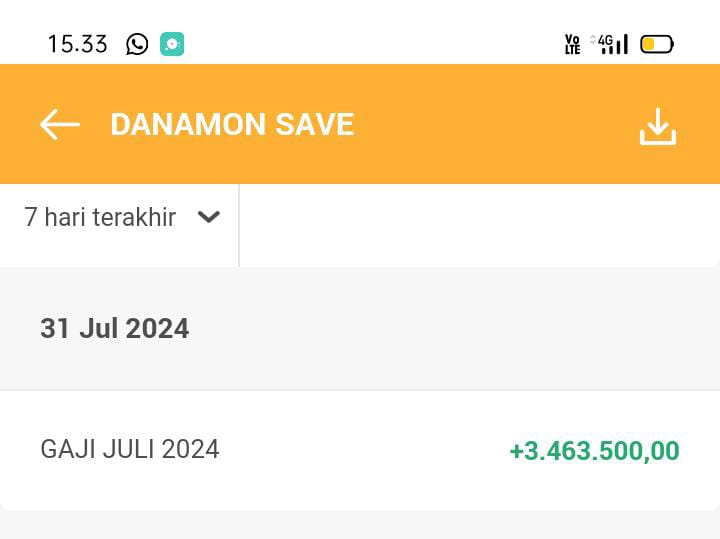Tap the WhatsApp notification icon

click(x=137, y=45)
